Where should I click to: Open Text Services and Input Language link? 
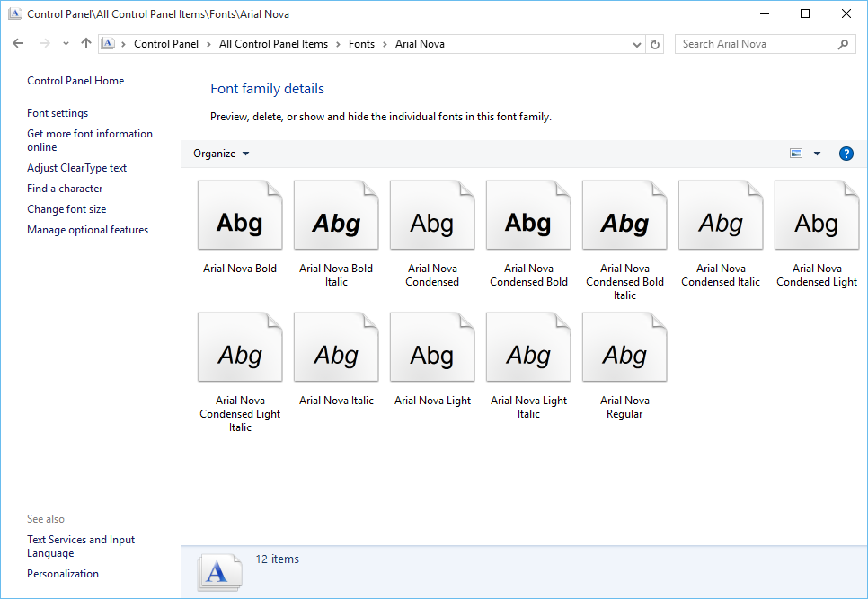(81, 546)
